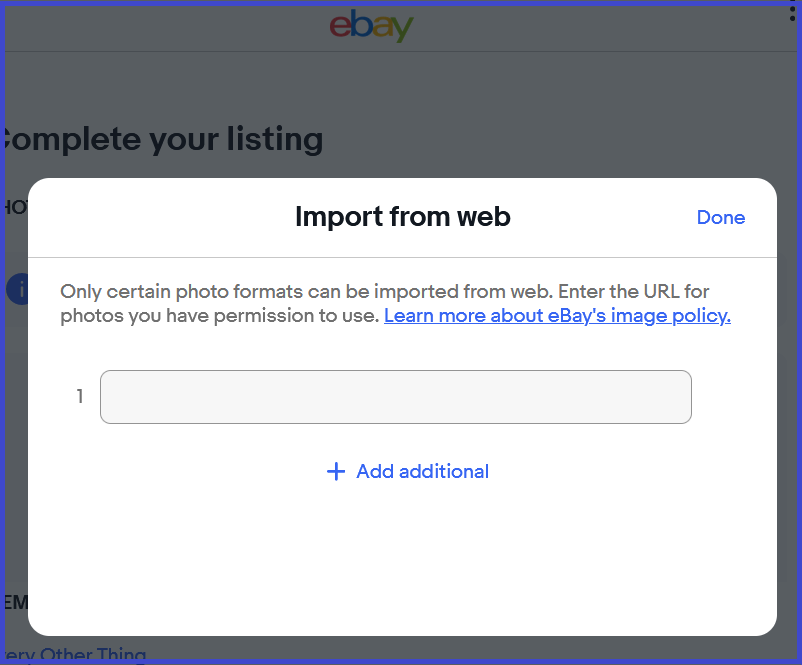The width and height of the screenshot is (802, 665).
Task: Click the Import from web dialog title
Action: 403,216
